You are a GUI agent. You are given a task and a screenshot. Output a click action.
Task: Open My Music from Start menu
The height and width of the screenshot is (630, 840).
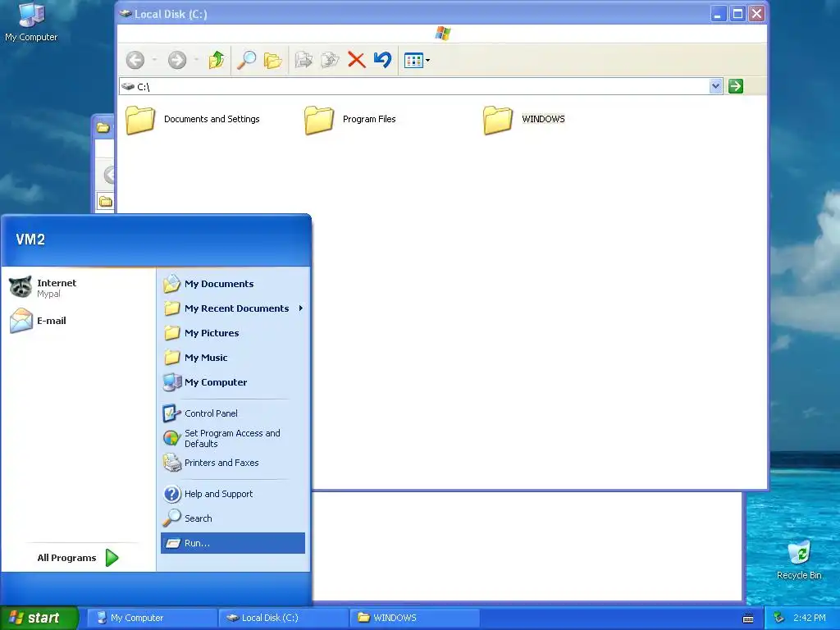(x=233, y=358)
